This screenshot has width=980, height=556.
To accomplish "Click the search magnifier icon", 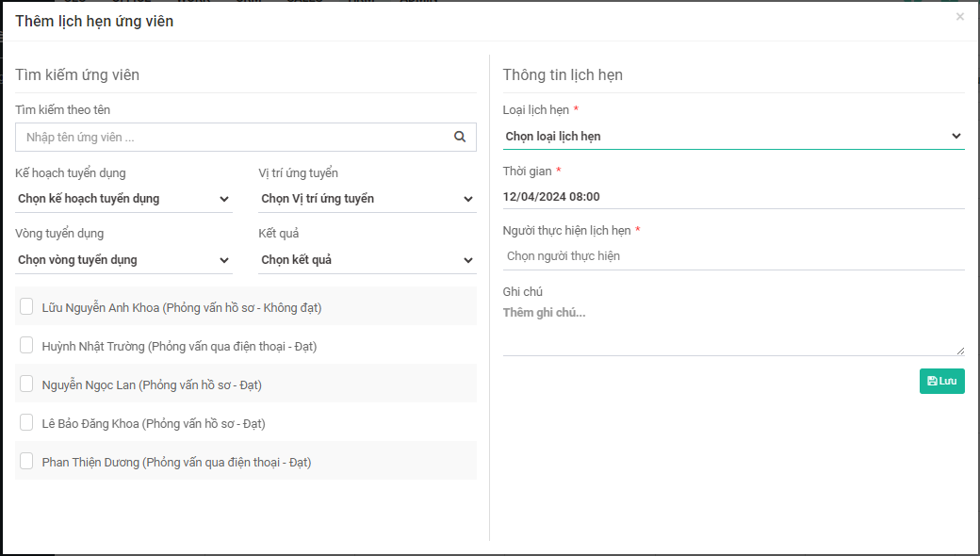I will click(x=460, y=137).
